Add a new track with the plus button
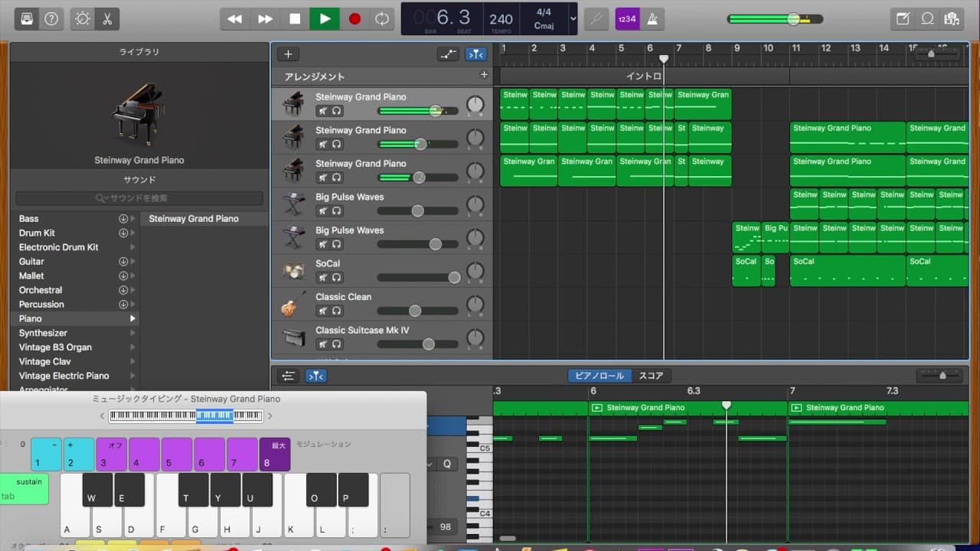 [288, 54]
